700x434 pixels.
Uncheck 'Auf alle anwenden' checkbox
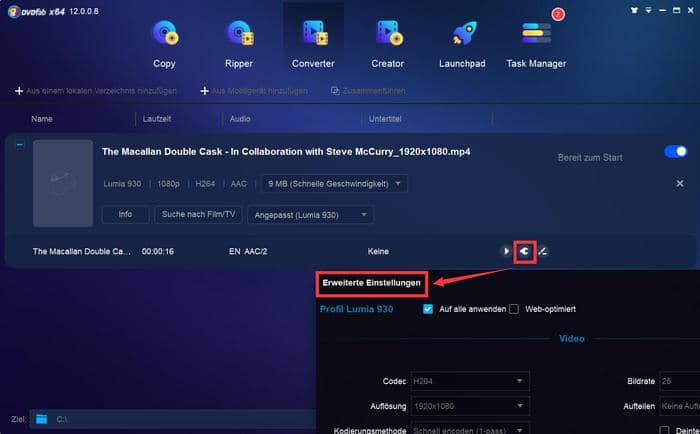[x=428, y=309]
